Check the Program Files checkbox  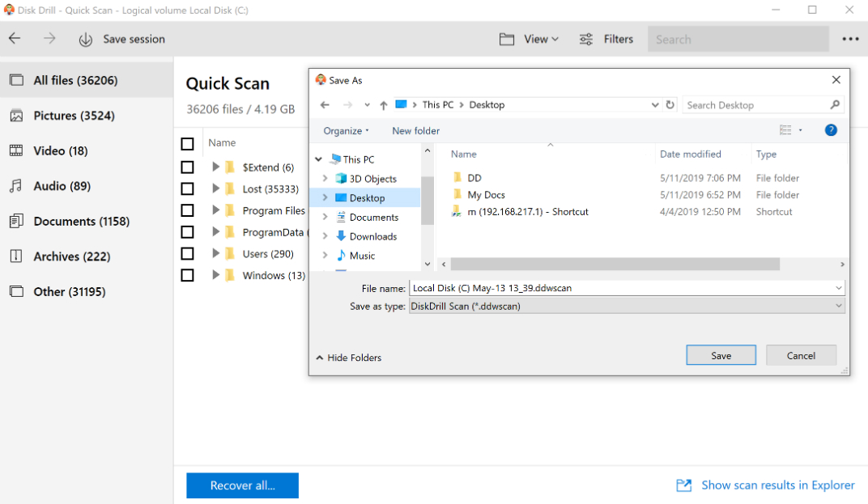[x=188, y=210]
